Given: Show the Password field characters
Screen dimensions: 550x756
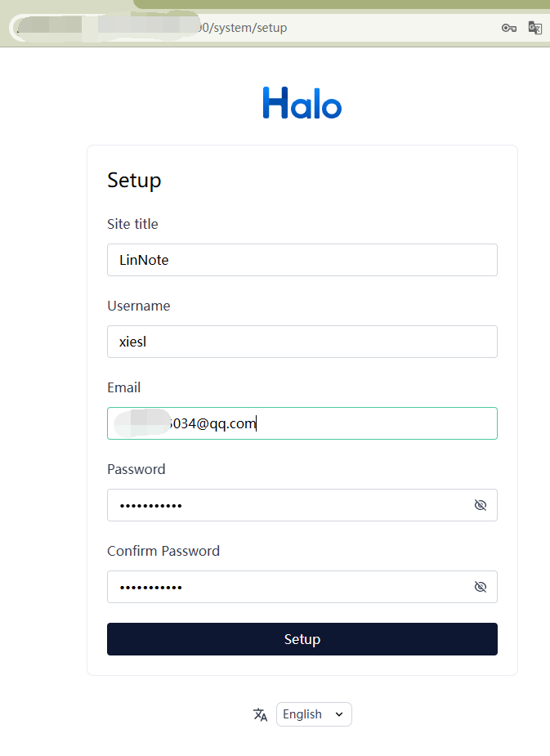Looking at the screenshot, I should point(481,505).
